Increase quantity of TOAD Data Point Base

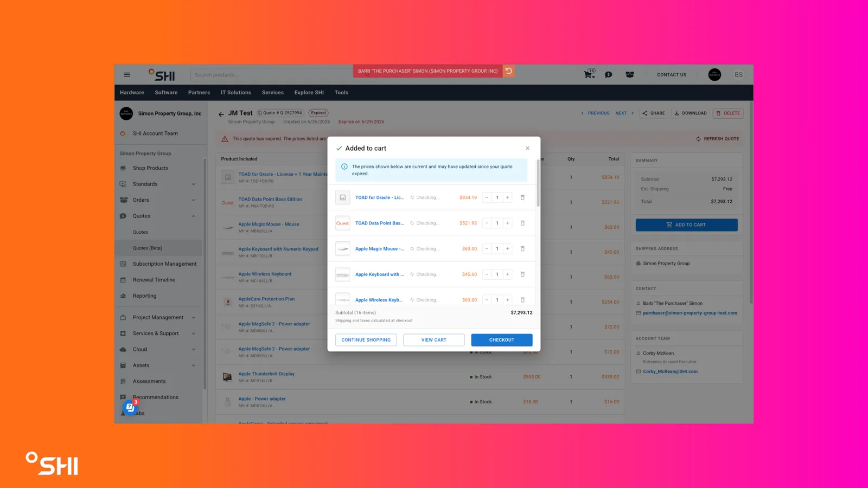coord(507,223)
